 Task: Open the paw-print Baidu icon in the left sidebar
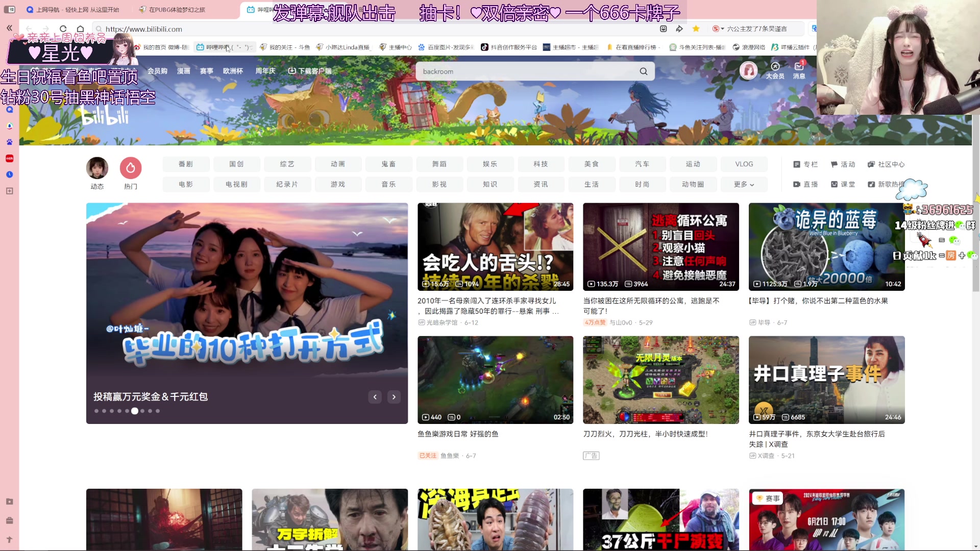click(x=9, y=142)
